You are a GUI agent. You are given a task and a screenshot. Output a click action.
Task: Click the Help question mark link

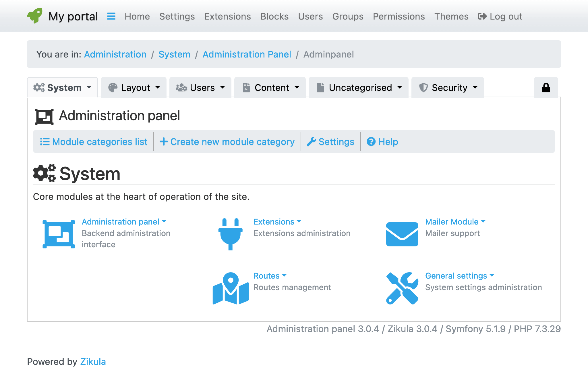383,141
